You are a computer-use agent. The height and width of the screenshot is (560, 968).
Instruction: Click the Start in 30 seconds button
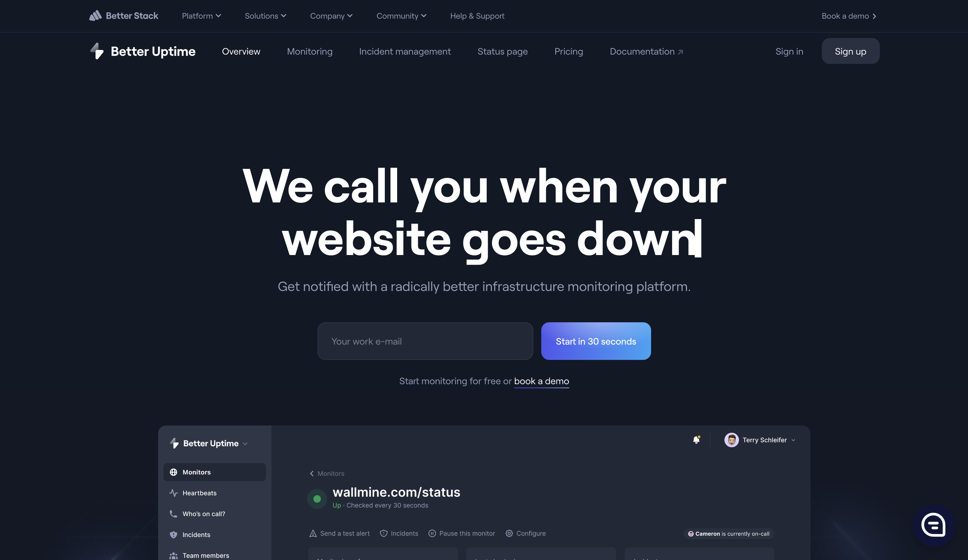596,341
